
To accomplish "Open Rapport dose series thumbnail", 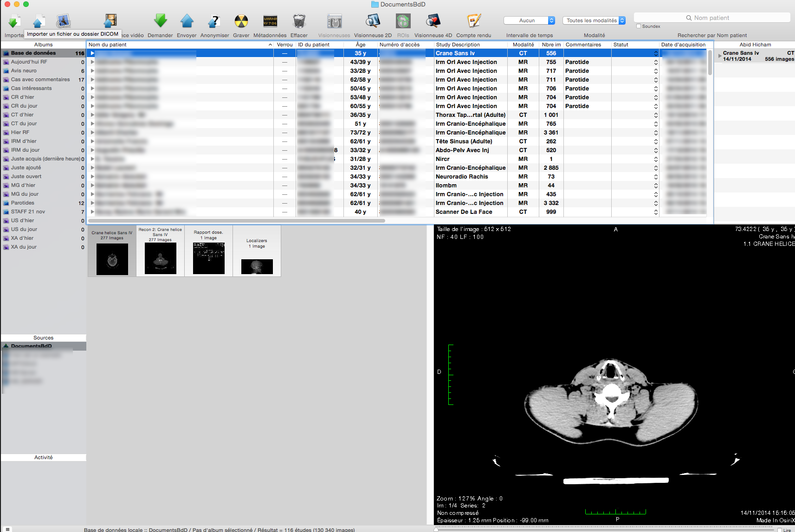I will (208, 251).
